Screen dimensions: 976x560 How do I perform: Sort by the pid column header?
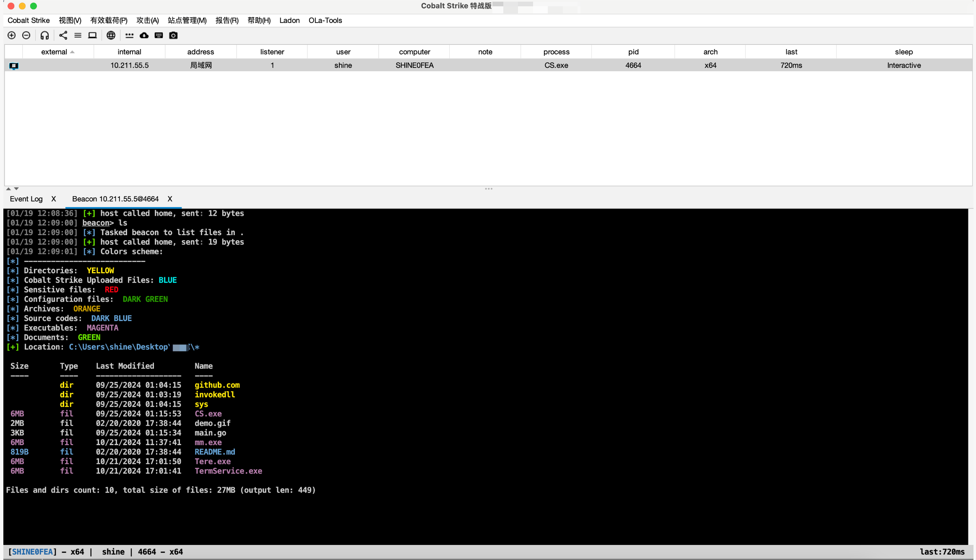(633, 52)
